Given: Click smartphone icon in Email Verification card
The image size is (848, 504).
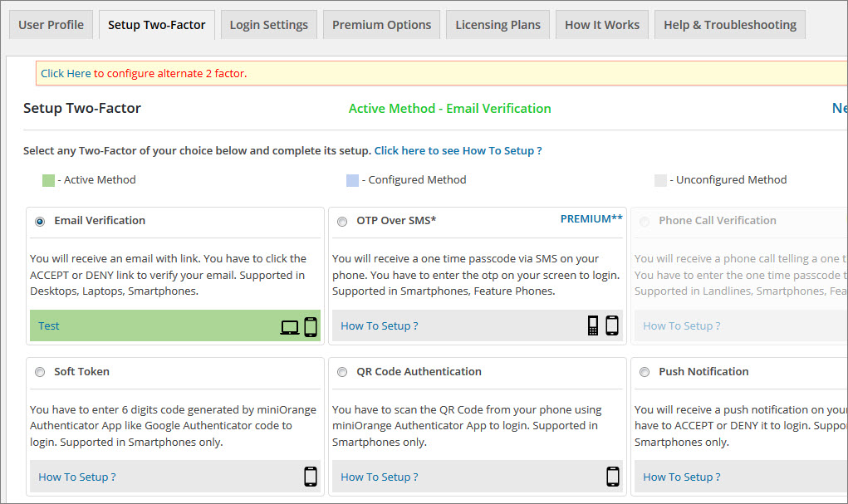Looking at the screenshot, I should click(311, 326).
